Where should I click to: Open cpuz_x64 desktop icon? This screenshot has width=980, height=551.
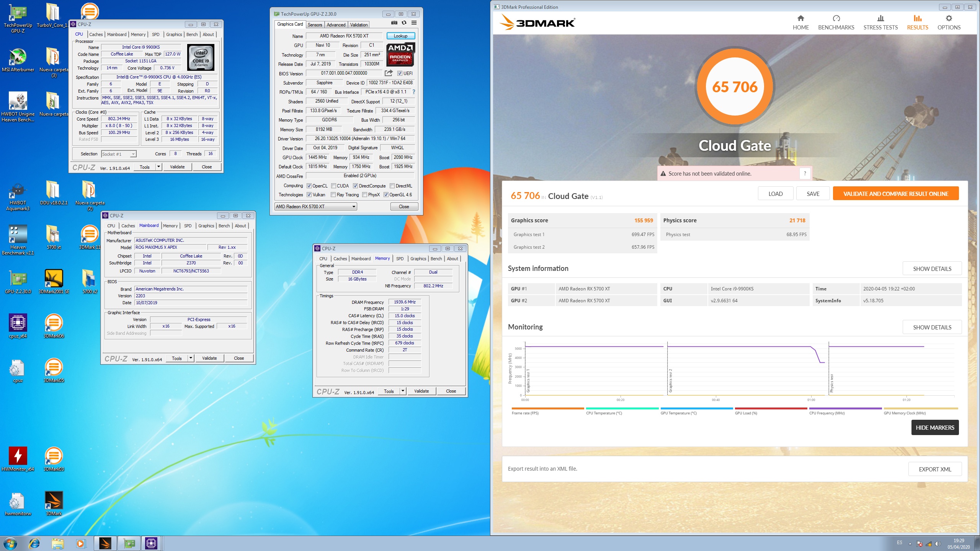(x=18, y=326)
